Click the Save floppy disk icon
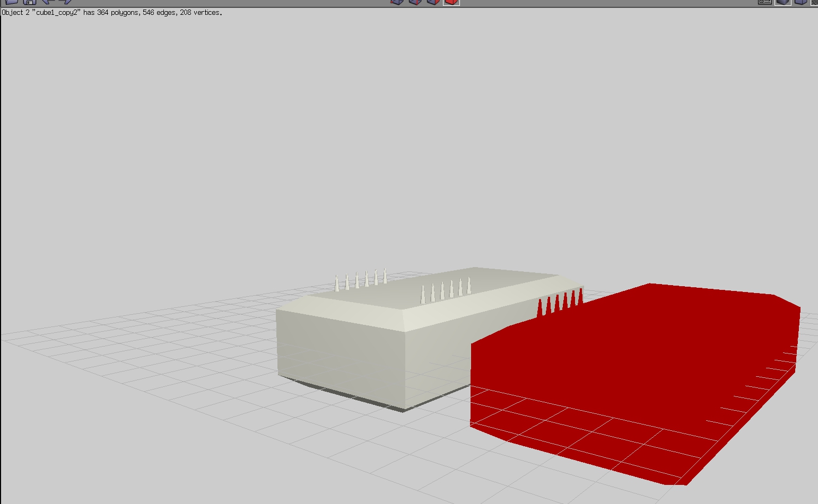Viewport: 818px width, 504px height. [x=29, y=2]
